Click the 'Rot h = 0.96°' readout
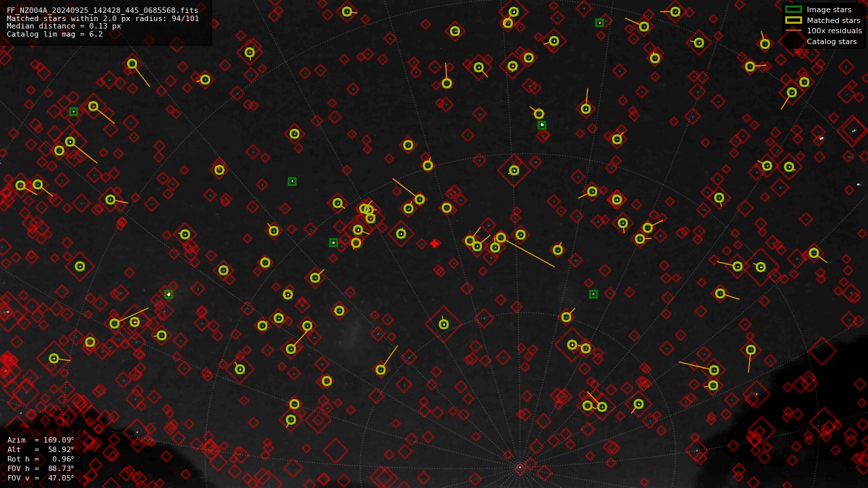This screenshot has height=488, width=868. [x=41, y=459]
